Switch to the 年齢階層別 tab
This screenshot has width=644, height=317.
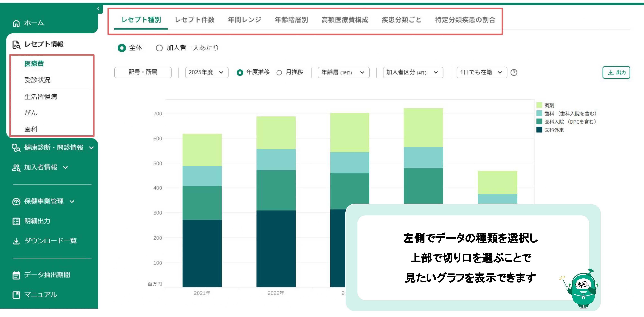pos(291,20)
